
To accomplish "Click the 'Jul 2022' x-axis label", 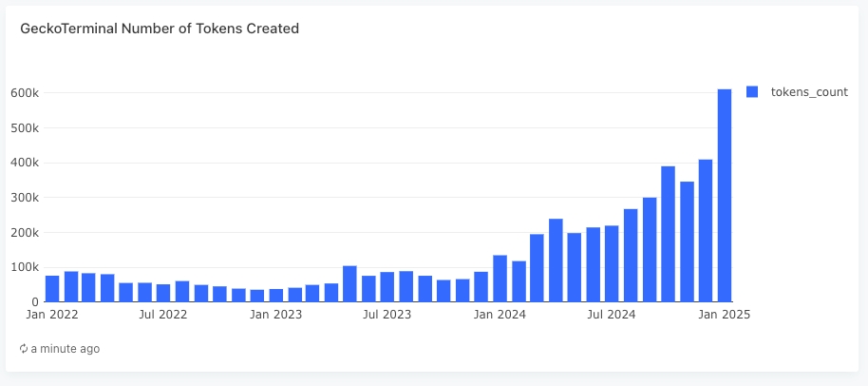I will tap(163, 315).
